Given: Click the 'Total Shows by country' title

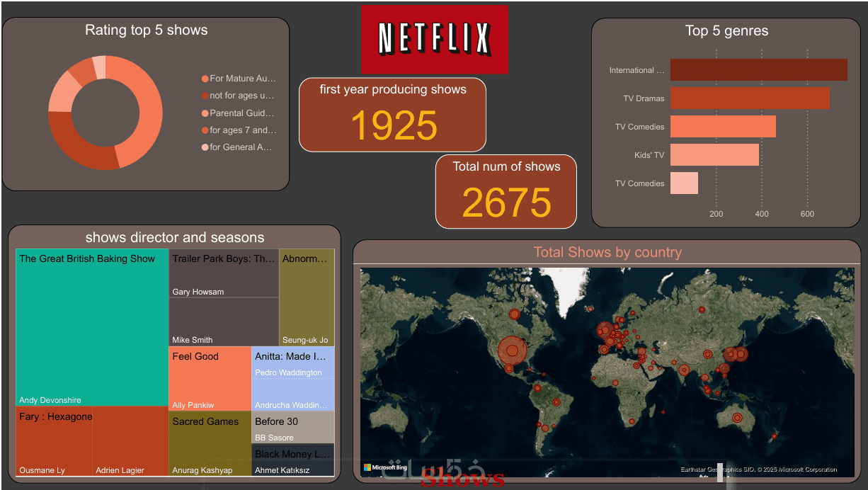Looking at the screenshot, I should (x=607, y=252).
